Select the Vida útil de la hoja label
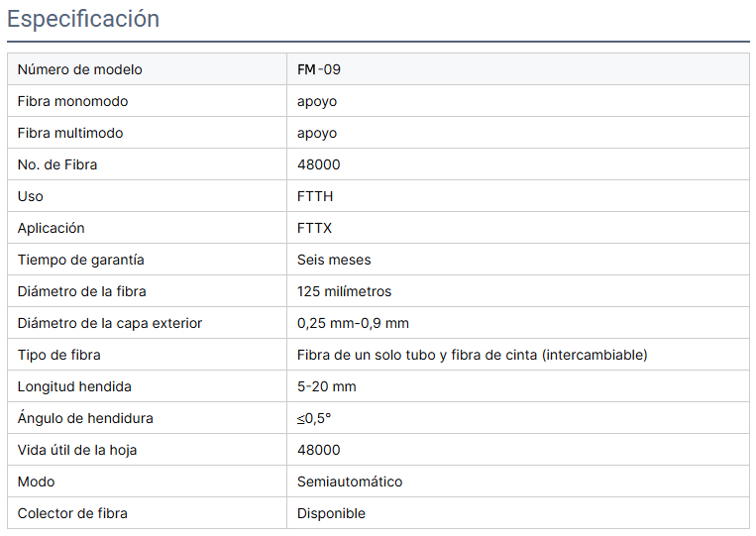756x536 pixels. click(77, 450)
